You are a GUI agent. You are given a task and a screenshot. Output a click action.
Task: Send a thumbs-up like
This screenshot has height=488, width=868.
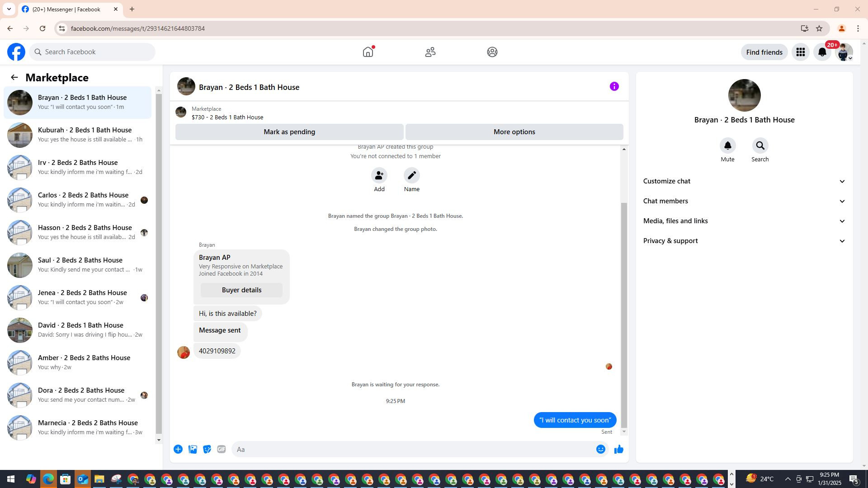click(x=619, y=449)
